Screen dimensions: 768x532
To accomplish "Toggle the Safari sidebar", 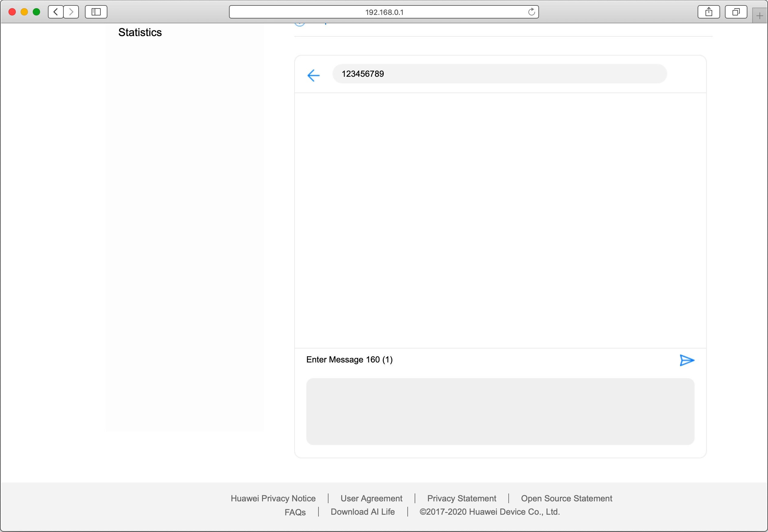I will [96, 12].
